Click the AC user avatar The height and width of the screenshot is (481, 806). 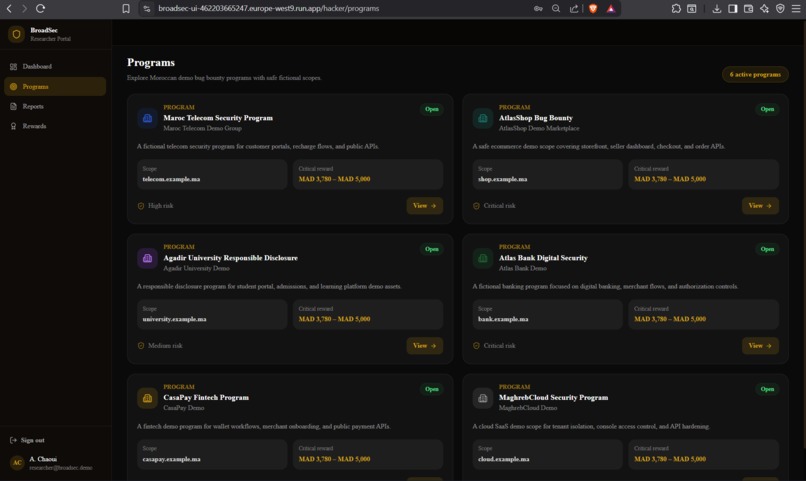[x=17, y=462]
